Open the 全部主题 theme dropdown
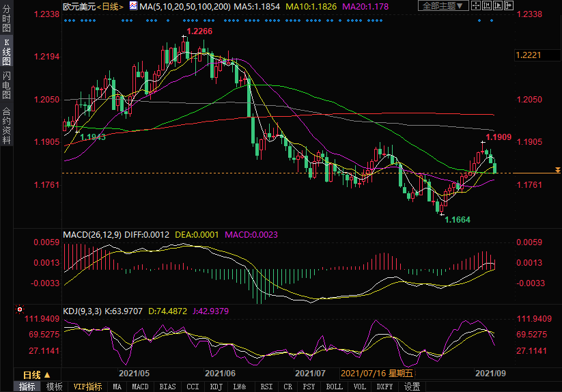The image size is (562, 392). pos(441,6)
